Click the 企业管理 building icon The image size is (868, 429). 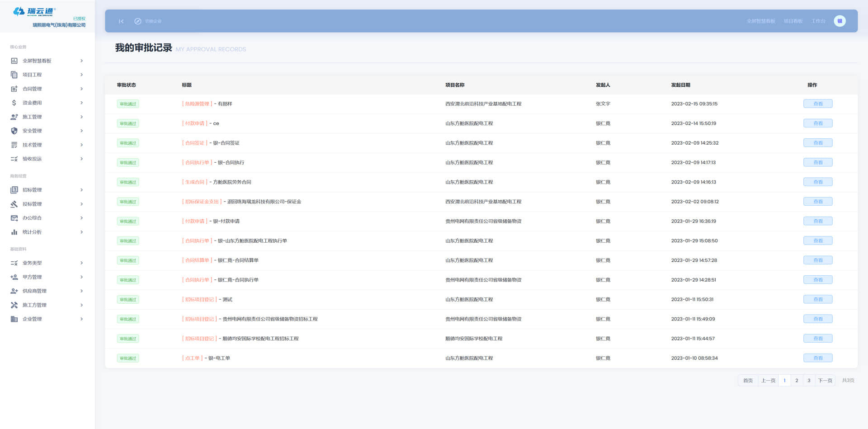[14, 319]
